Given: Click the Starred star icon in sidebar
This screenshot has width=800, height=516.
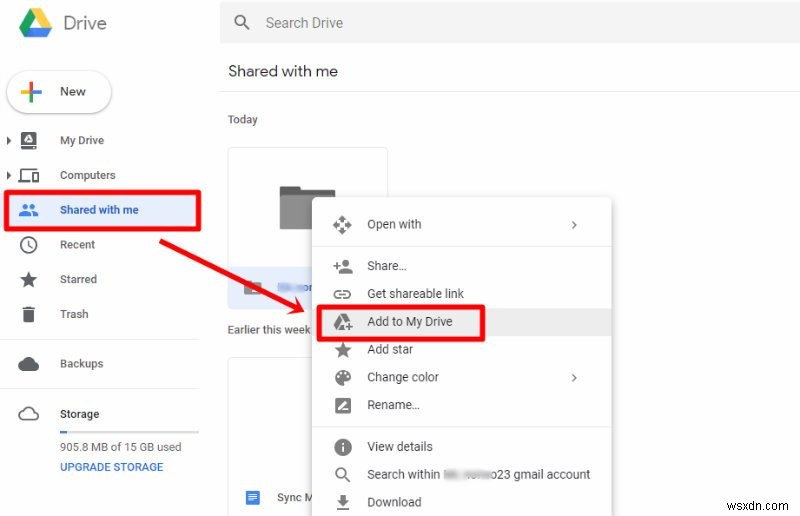Looking at the screenshot, I should click(x=29, y=279).
